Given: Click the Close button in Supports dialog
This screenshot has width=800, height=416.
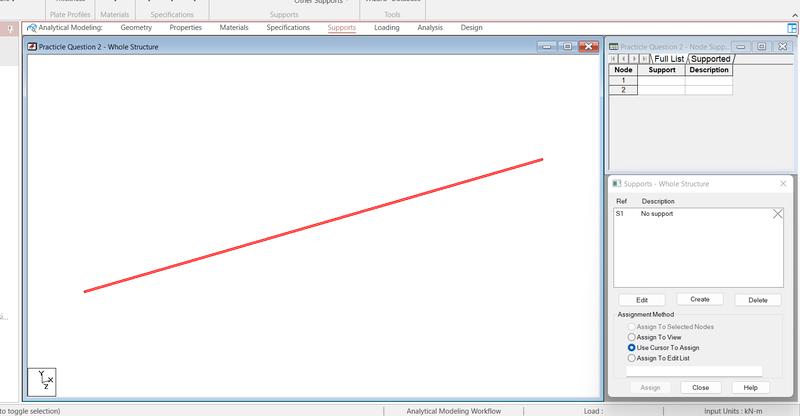Looking at the screenshot, I should point(701,388).
